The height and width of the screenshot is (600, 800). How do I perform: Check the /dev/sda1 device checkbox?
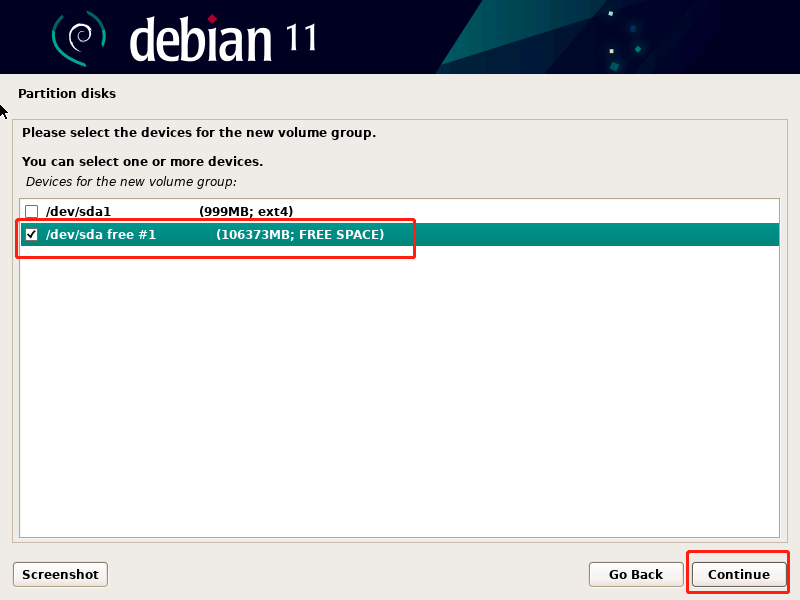[32, 211]
